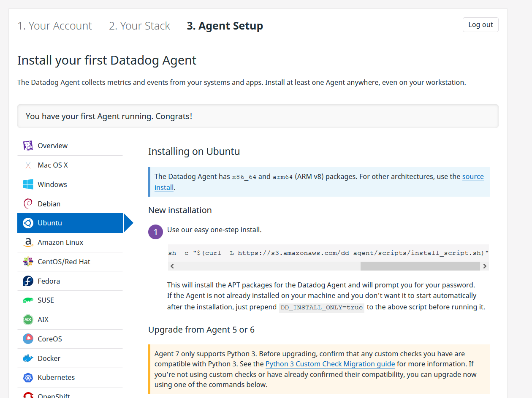This screenshot has width=532, height=398.
Task: Click the Amazon Linux icon
Action: coord(28,243)
